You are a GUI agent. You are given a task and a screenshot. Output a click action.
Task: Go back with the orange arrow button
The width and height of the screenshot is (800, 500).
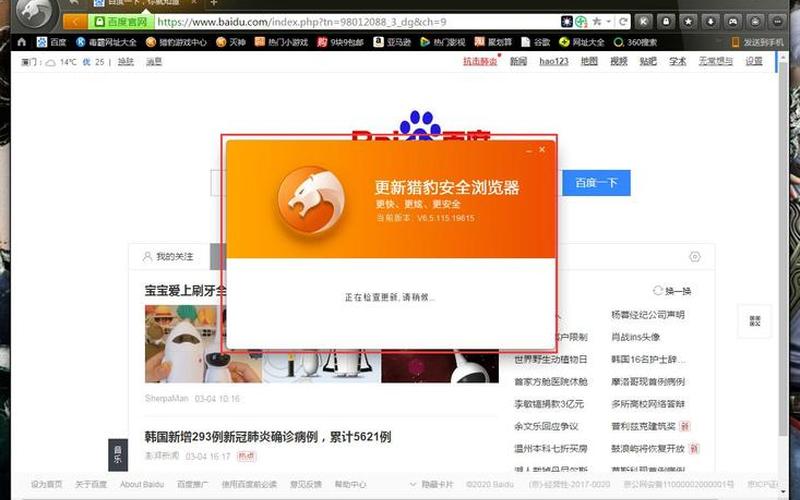tap(75, 21)
